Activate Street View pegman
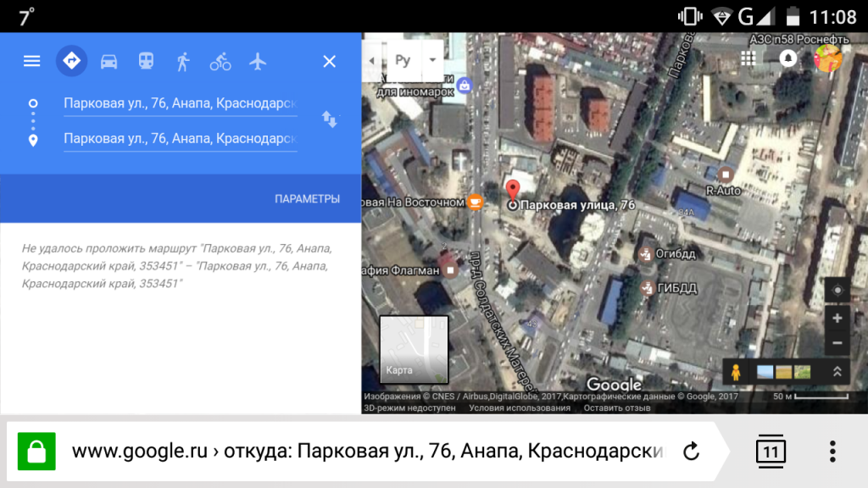Image resolution: width=868 pixels, height=488 pixels. pos(736,373)
